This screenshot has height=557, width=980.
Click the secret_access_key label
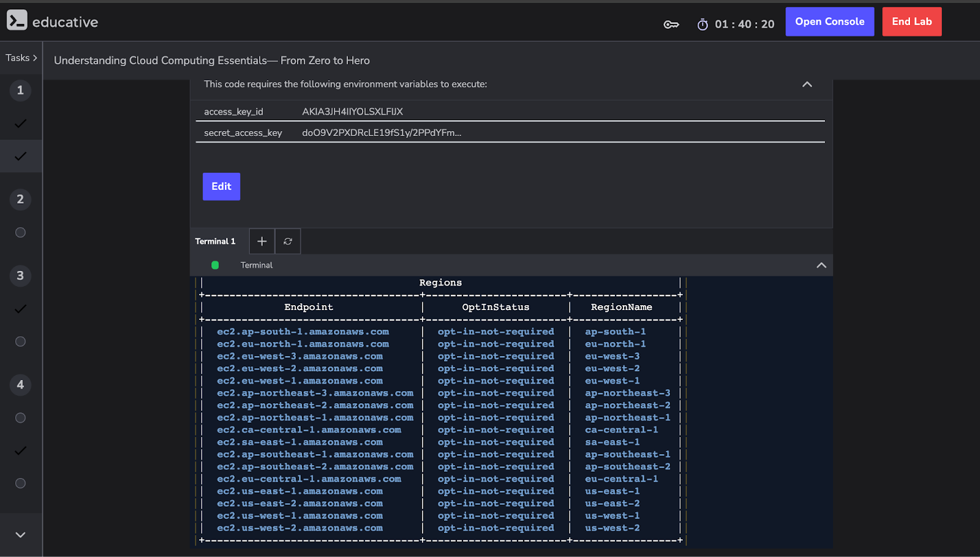point(243,133)
